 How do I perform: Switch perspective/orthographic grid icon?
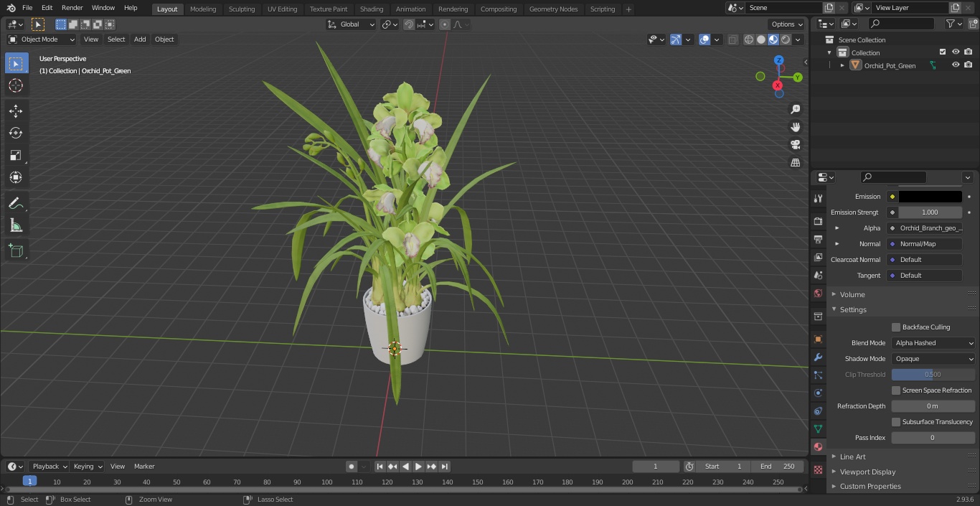tap(795, 162)
